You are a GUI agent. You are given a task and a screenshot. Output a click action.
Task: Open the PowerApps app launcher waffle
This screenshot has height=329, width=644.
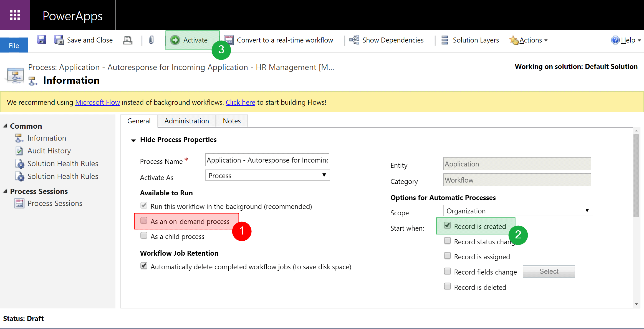point(15,15)
